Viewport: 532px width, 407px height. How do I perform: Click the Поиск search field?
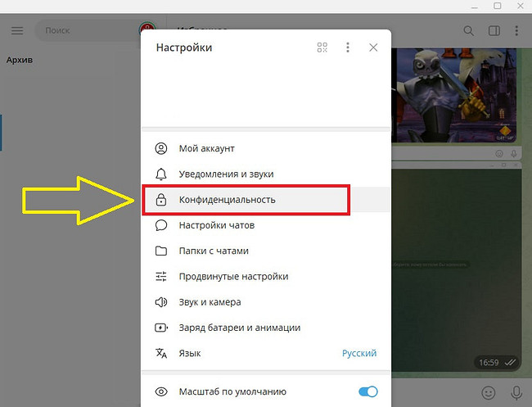86,31
